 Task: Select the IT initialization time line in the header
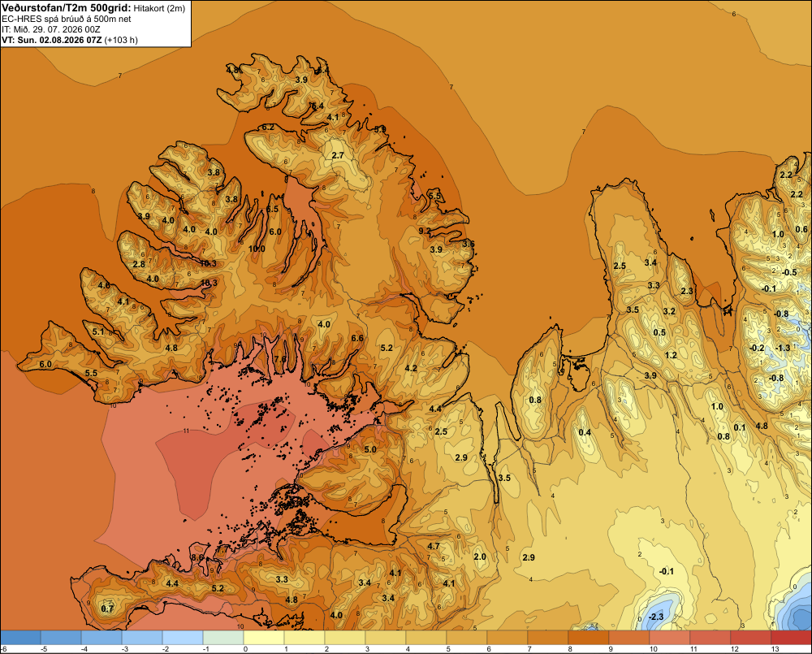[x=51, y=29]
